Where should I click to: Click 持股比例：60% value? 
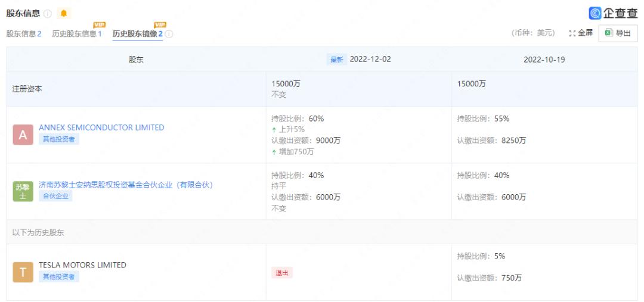point(298,119)
